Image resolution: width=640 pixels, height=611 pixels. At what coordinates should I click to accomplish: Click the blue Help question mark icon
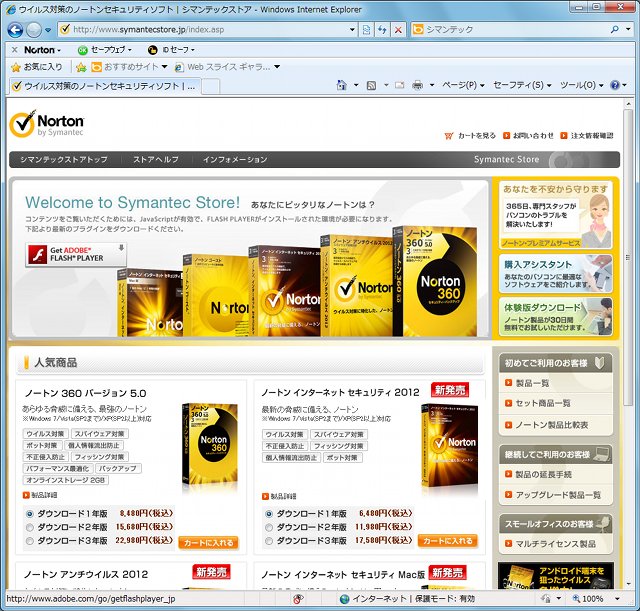615,85
